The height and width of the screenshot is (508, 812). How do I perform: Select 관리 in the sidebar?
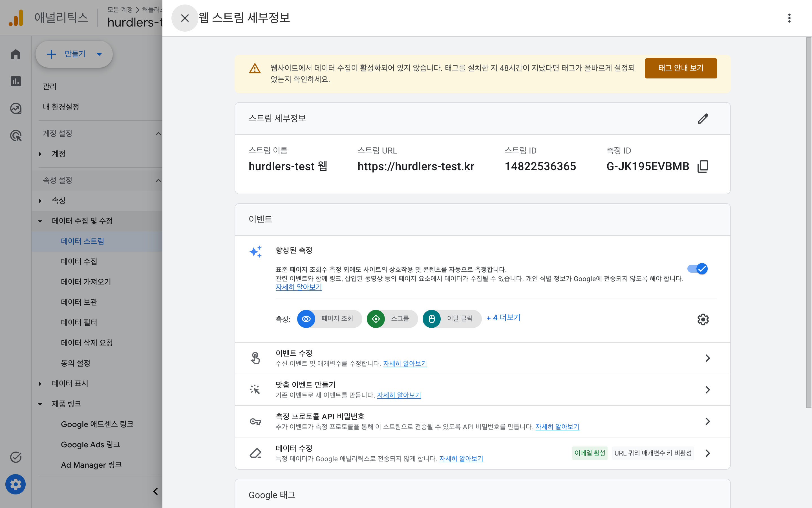coord(49,86)
